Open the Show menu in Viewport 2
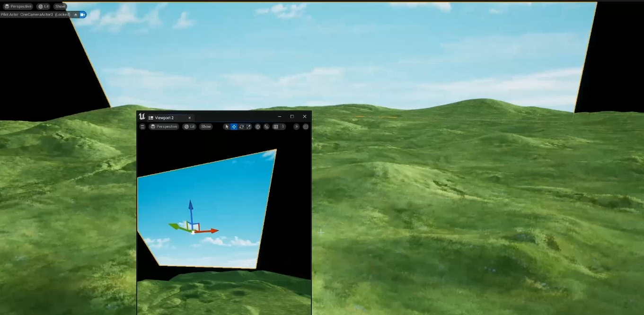Viewport: 644px width, 315px height. pos(206,127)
